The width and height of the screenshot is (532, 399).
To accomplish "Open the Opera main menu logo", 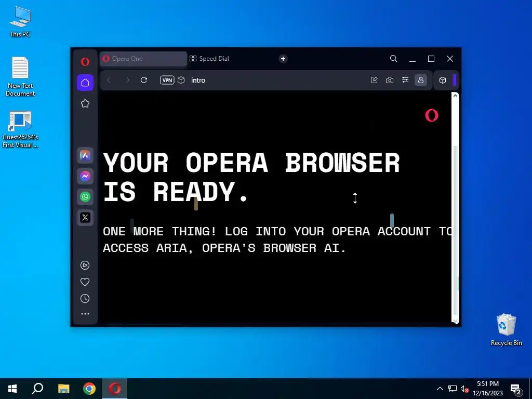I will [x=85, y=61].
